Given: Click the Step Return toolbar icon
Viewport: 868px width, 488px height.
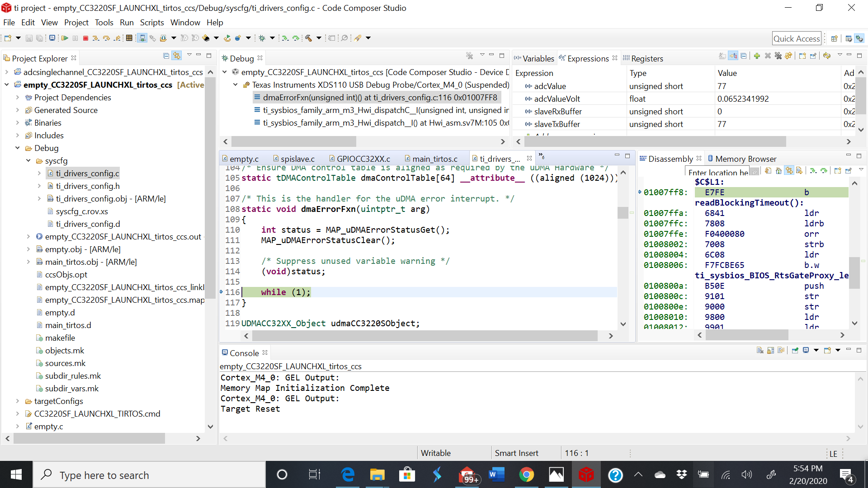Looking at the screenshot, I should point(118,38).
